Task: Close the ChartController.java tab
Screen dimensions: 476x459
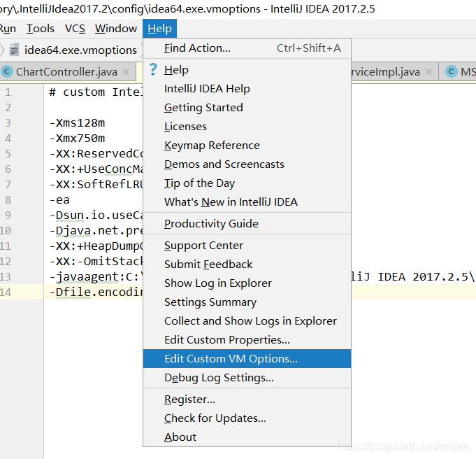Action: tap(126, 72)
